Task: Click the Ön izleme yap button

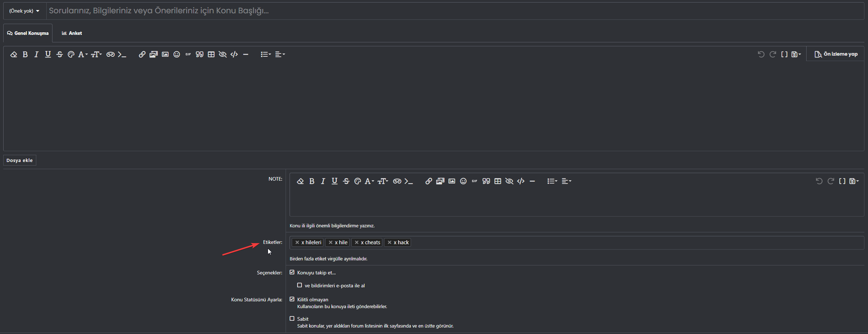Action: [836, 54]
